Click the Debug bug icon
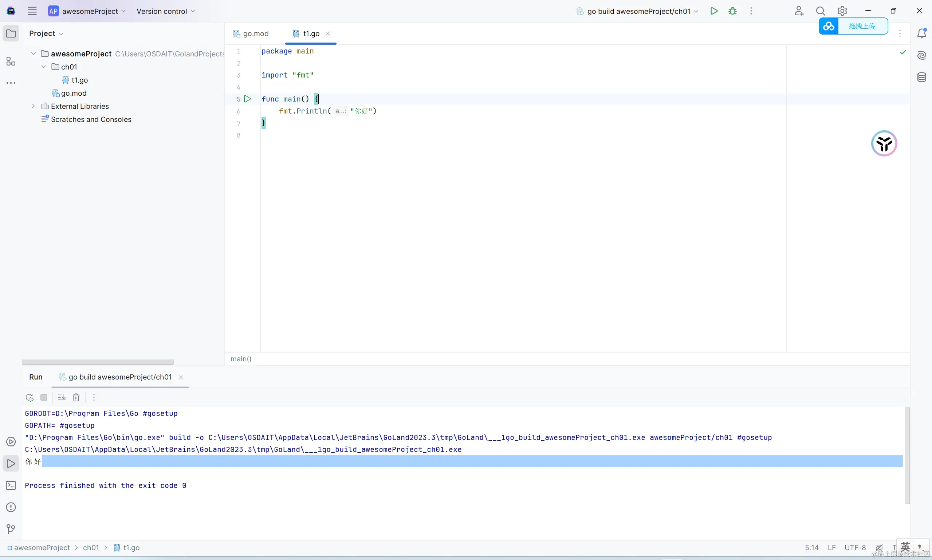The image size is (932, 560). (x=733, y=11)
